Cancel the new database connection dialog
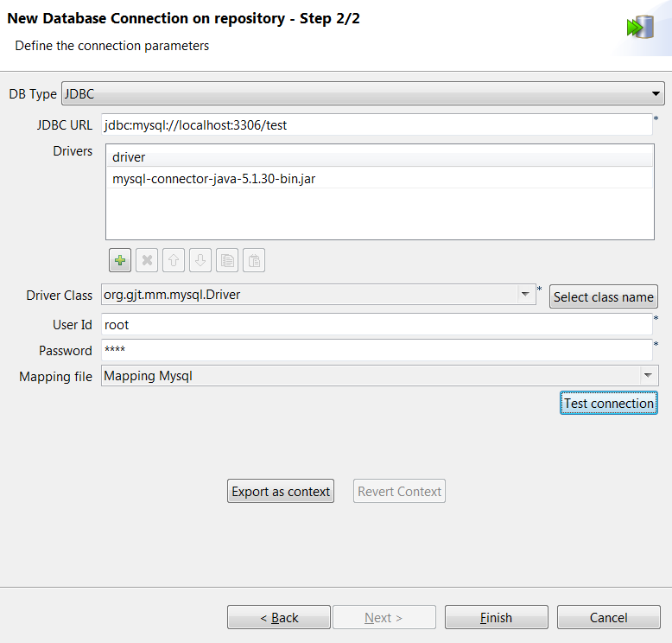672x643 pixels. [x=608, y=618]
